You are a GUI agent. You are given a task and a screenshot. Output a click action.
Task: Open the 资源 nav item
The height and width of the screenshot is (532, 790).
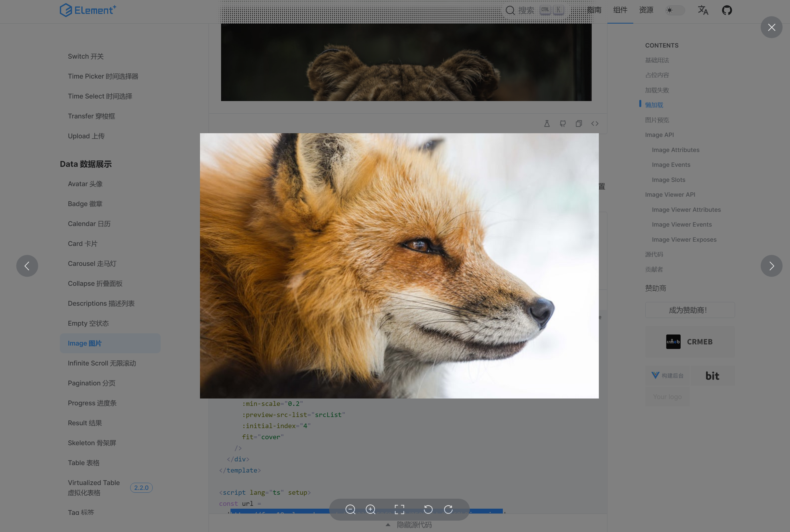(x=646, y=10)
